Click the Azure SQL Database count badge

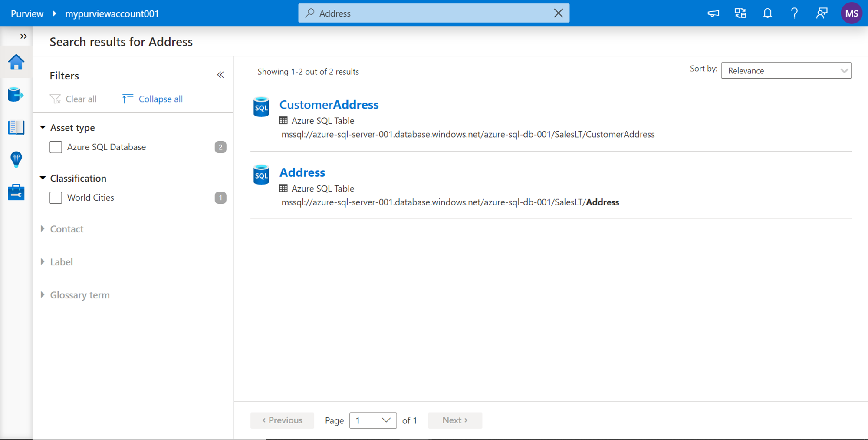coord(220,147)
